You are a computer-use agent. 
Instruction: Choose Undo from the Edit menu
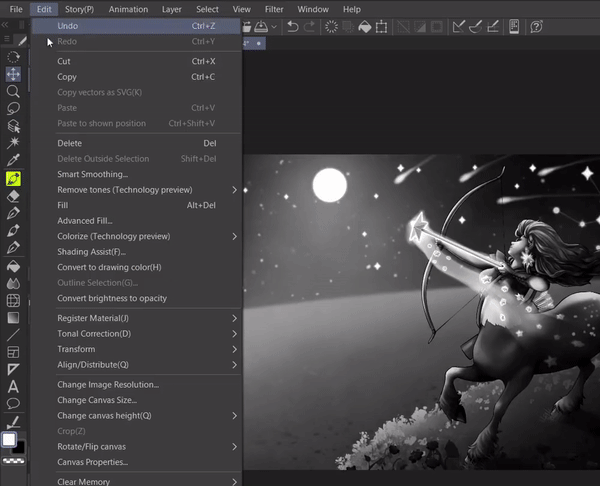(x=69, y=26)
